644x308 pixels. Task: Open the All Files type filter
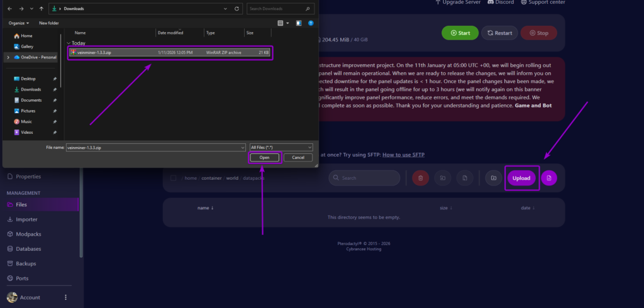281,147
